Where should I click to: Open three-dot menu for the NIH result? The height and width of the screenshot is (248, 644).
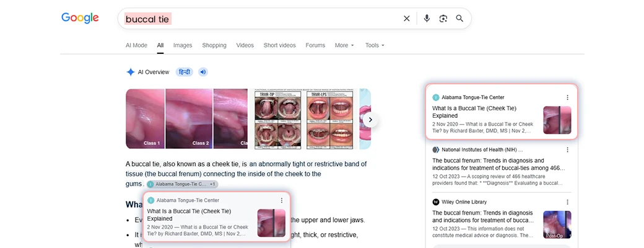pyautogui.click(x=567, y=149)
